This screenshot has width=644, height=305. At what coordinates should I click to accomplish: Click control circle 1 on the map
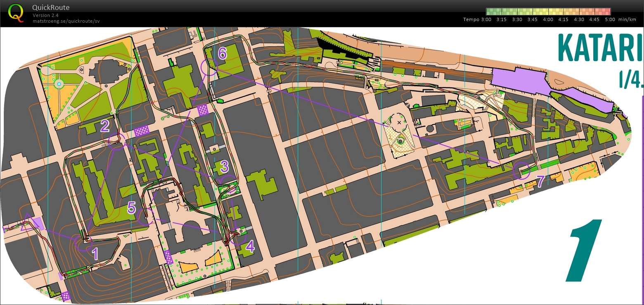(x=84, y=242)
